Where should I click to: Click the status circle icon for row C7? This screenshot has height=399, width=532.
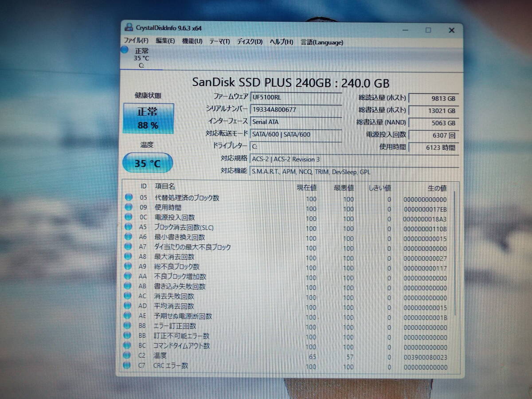(128, 365)
